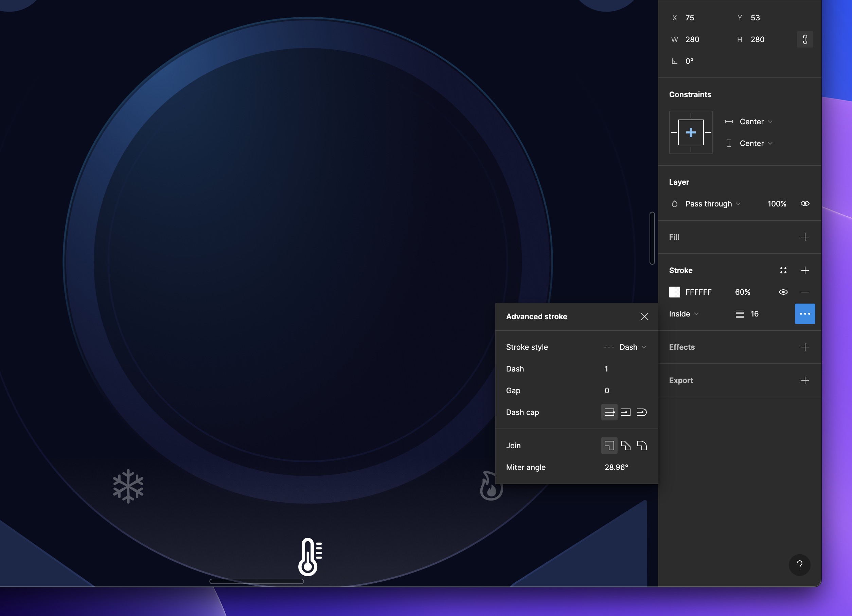
Task: Hide the stroke using its eye toggle
Action: 783,292
